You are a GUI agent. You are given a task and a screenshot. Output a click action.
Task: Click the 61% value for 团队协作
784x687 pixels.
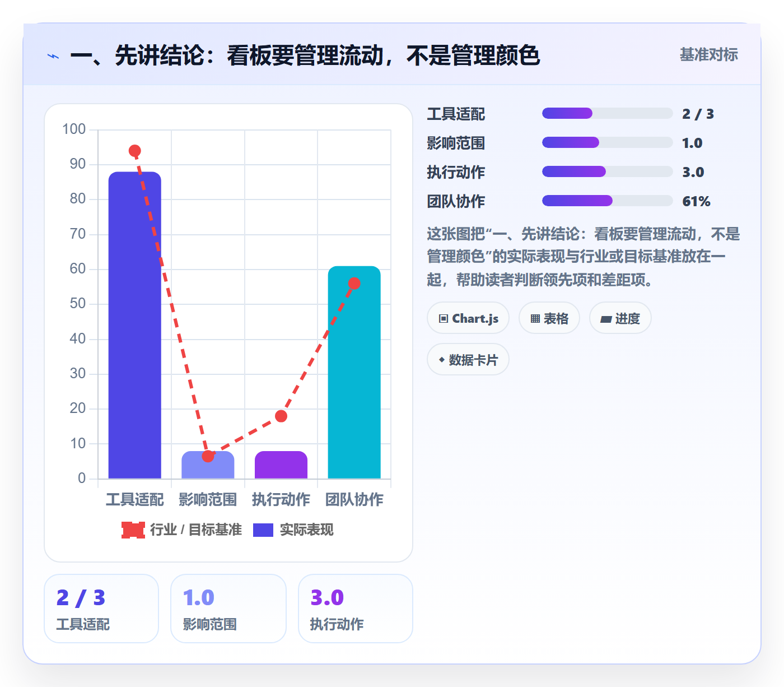tap(697, 201)
